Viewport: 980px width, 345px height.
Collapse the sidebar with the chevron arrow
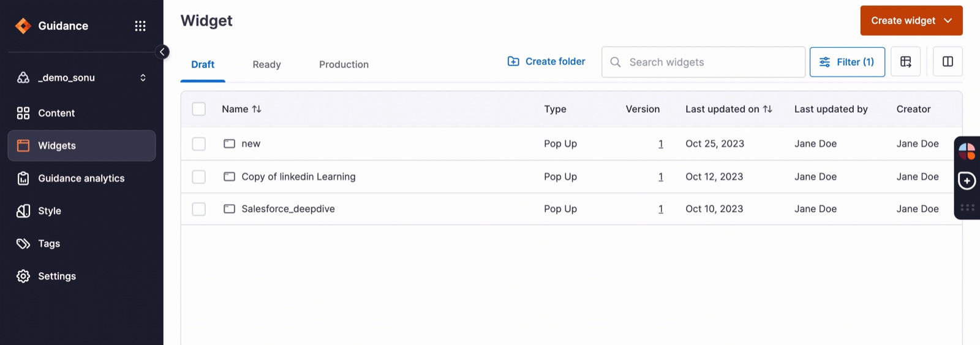[162, 52]
